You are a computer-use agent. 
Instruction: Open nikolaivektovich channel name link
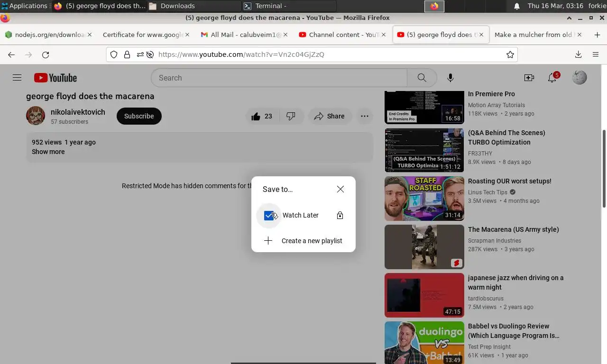[78, 112]
